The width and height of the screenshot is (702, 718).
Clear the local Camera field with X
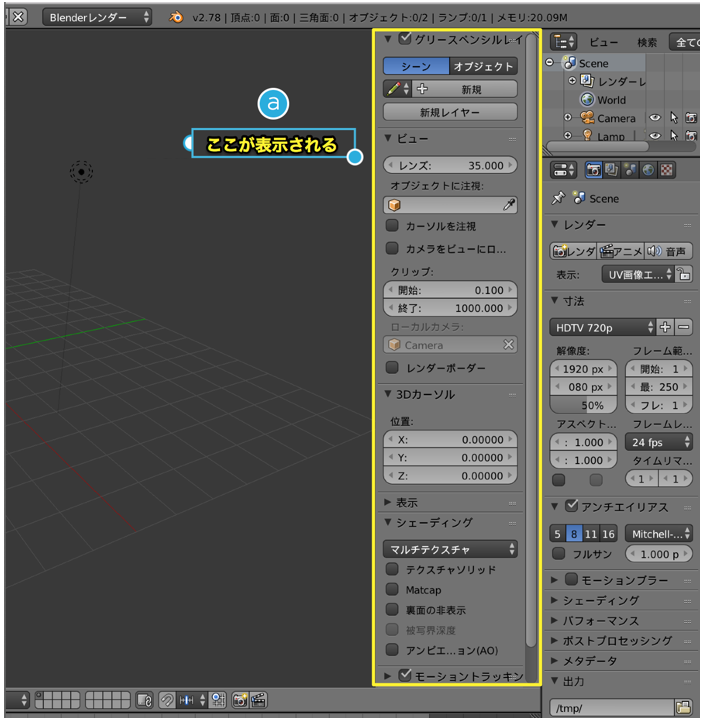(x=508, y=345)
